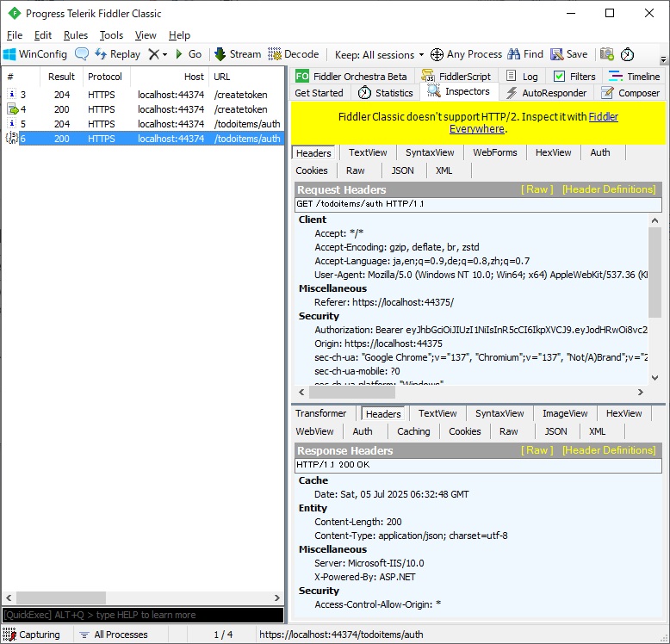
Task: Open the Get Started tab
Action: [319, 93]
